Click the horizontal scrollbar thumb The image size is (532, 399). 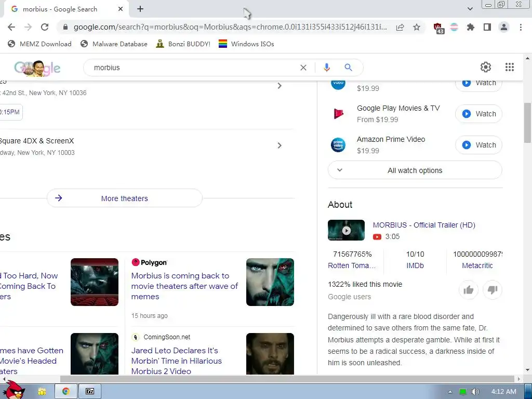point(287,379)
